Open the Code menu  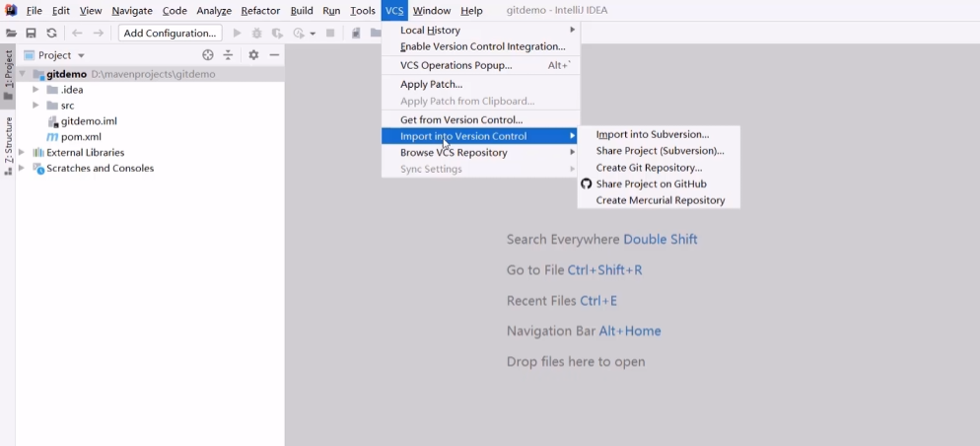pyautogui.click(x=175, y=11)
